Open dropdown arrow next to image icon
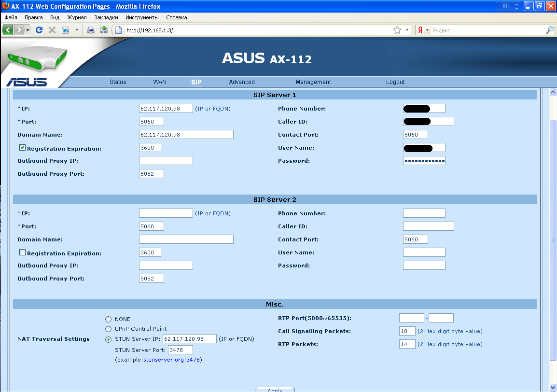The height and width of the screenshot is (392, 557). 77,30
